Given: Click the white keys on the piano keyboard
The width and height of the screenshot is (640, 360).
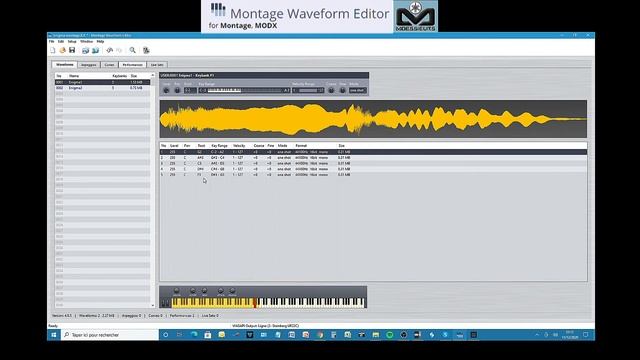Looking at the screenshot, I should click(x=311, y=302).
